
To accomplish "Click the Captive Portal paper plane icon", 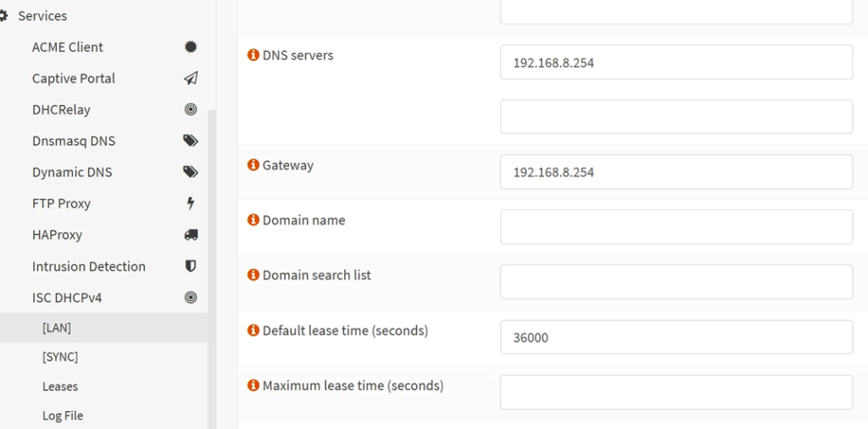I will click(191, 79).
